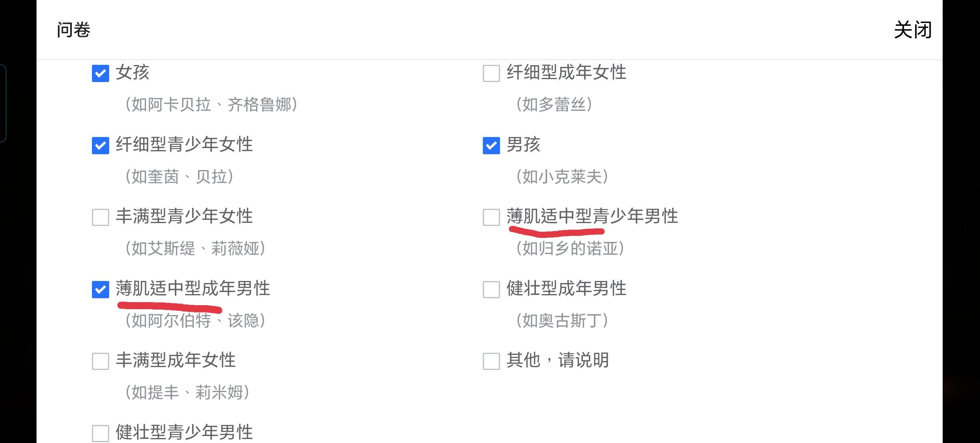Uncheck the 纤细型青少年女性 option
The height and width of the screenshot is (443, 980).
101,146
